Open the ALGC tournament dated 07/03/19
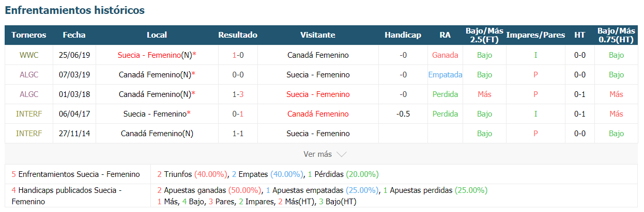This screenshot has width=644, height=212. [x=28, y=75]
